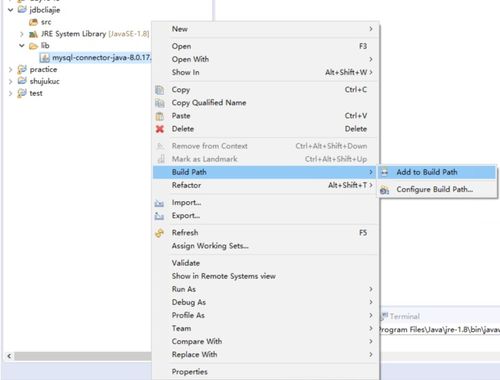Click the Copy icon in context menu
The image size is (500, 380).
click(160, 90)
